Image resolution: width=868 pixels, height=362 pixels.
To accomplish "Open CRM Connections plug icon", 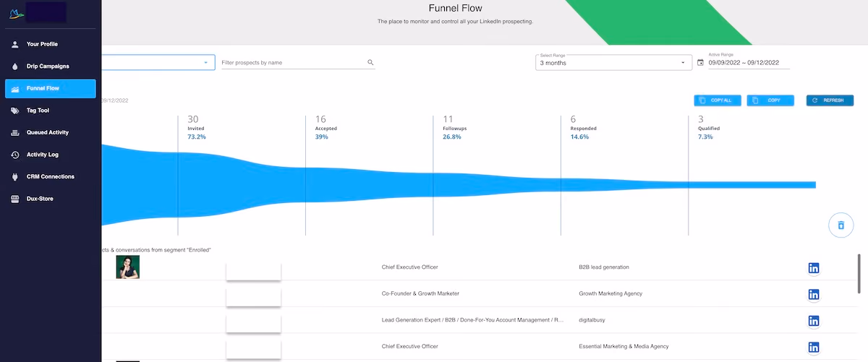I will pos(15,177).
